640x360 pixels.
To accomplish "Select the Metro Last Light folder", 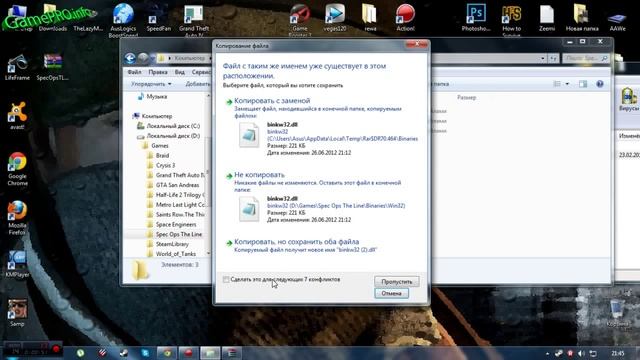I will pyautogui.click(x=180, y=204).
